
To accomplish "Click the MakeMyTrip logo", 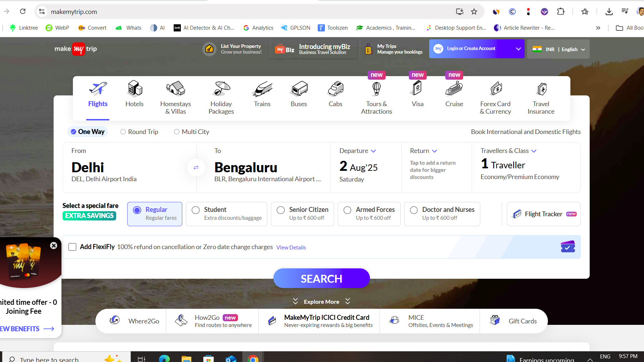I will pos(76,49).
